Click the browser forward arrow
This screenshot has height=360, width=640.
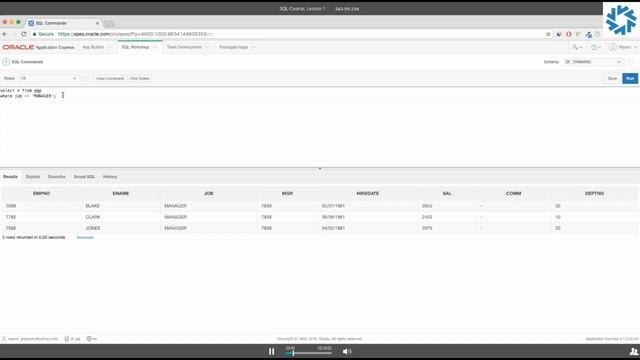14,34
